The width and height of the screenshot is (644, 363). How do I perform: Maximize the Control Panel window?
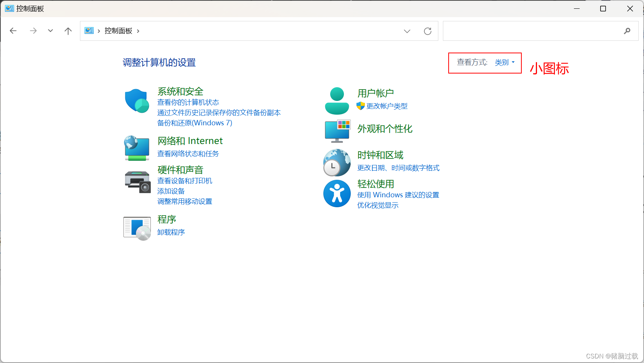(603, 8)
